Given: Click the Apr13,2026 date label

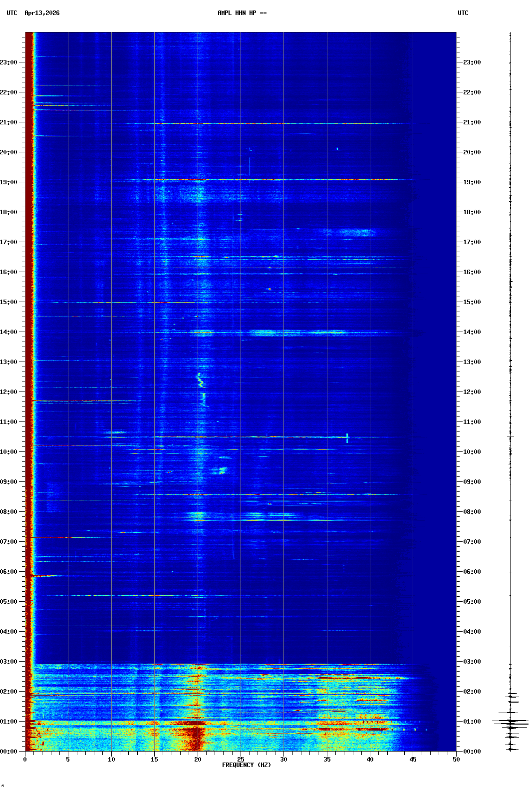Looking at the screenshot, I should 42,13.
